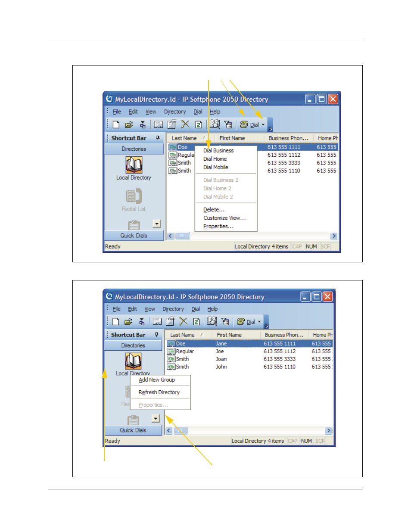
Task: Click the filter view icon in lower window
Action: click(225, 321)
